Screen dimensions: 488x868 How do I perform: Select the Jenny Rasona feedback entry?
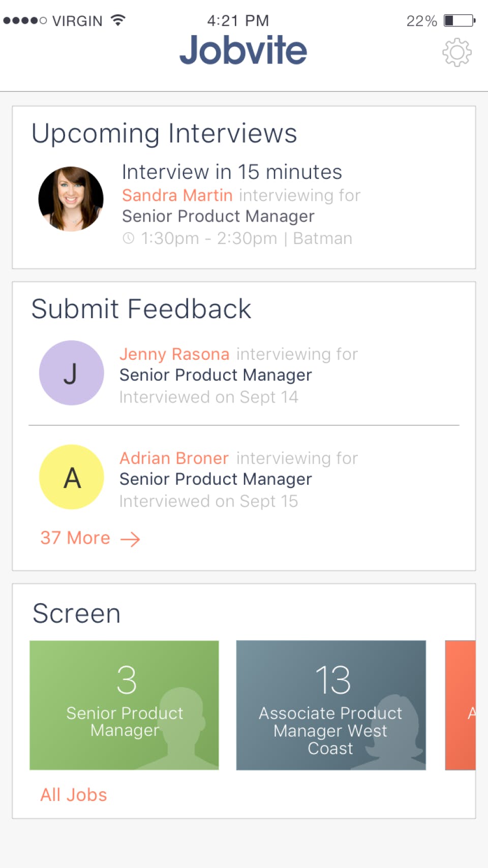pyautogui.click(x=238, y=375)
